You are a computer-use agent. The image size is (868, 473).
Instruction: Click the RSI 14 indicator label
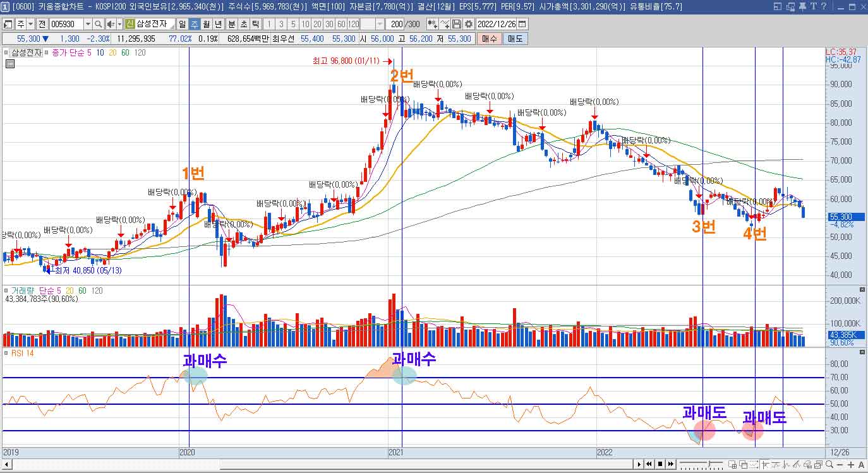pos(22,353)
